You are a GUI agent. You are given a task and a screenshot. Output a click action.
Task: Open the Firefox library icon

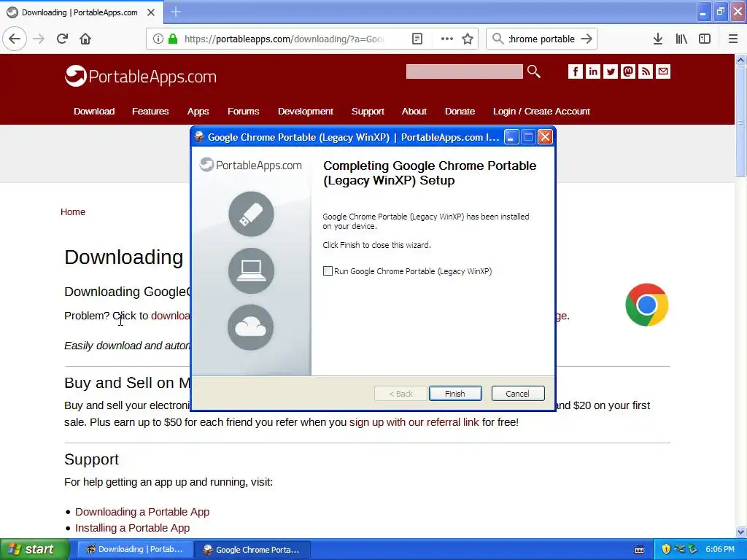click(681, 39)
